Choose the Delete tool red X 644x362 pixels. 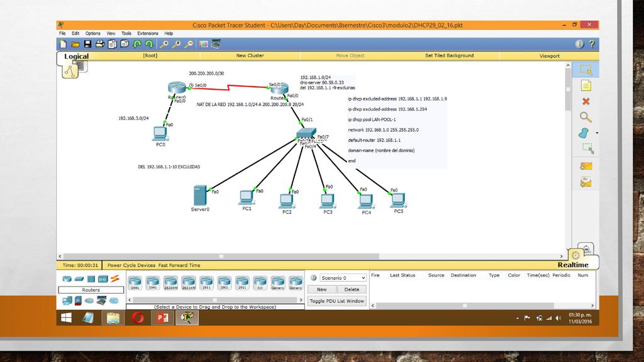[x=586, y=101]
